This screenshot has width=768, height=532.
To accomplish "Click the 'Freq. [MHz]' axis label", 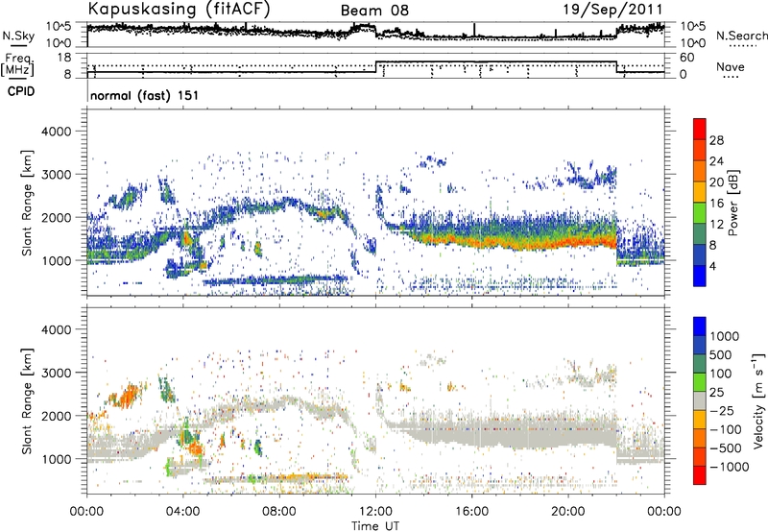I will 18,64.
